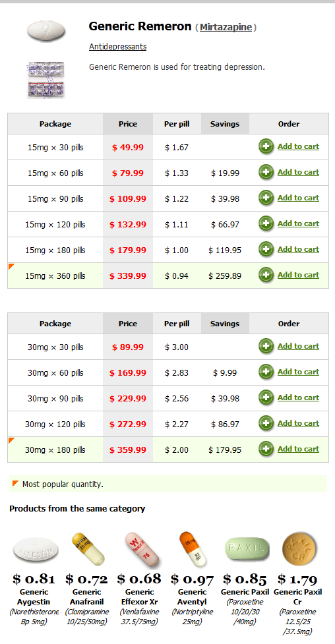
Task: Click green plus icon for 15mg × 360 pills
Action: 266,275
